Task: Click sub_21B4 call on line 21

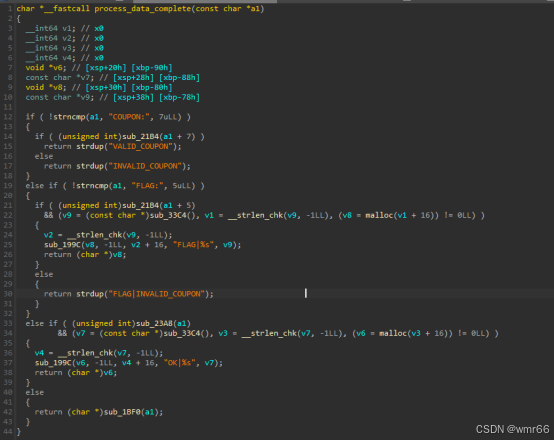Action: 140,205
